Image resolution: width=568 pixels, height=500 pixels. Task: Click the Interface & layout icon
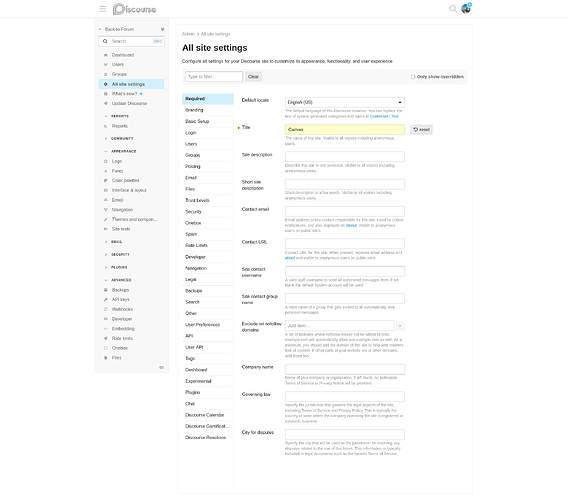[106, 190]
